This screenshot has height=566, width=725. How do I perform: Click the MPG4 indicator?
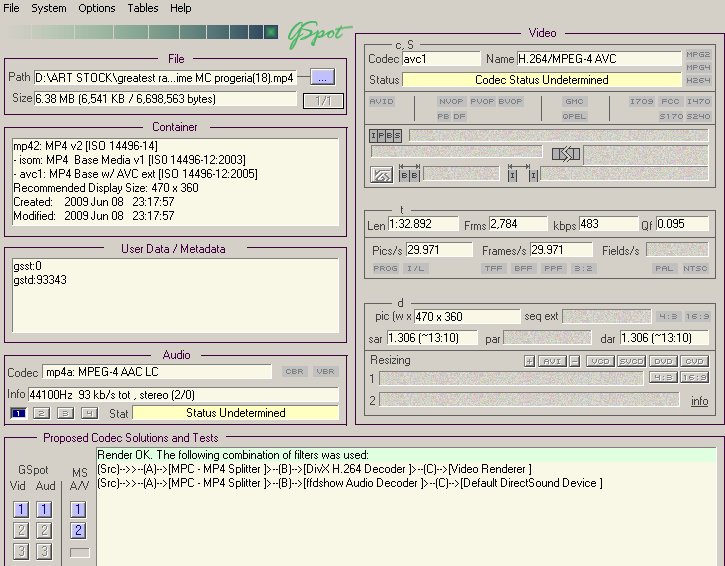pyautogui.click(x=698, y=68)
